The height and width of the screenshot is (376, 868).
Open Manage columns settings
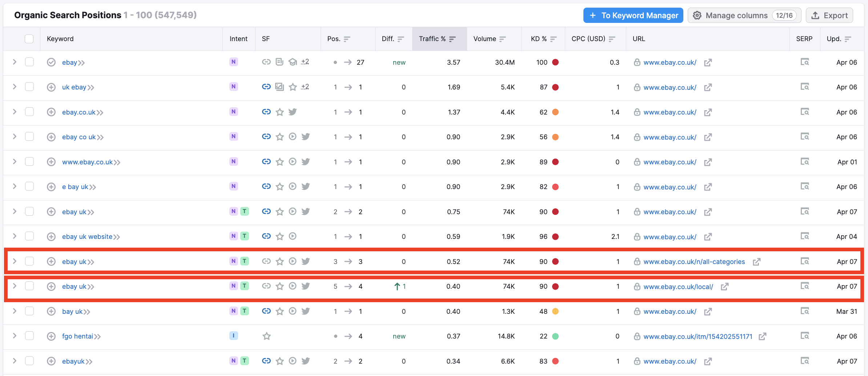pos(744,15)
